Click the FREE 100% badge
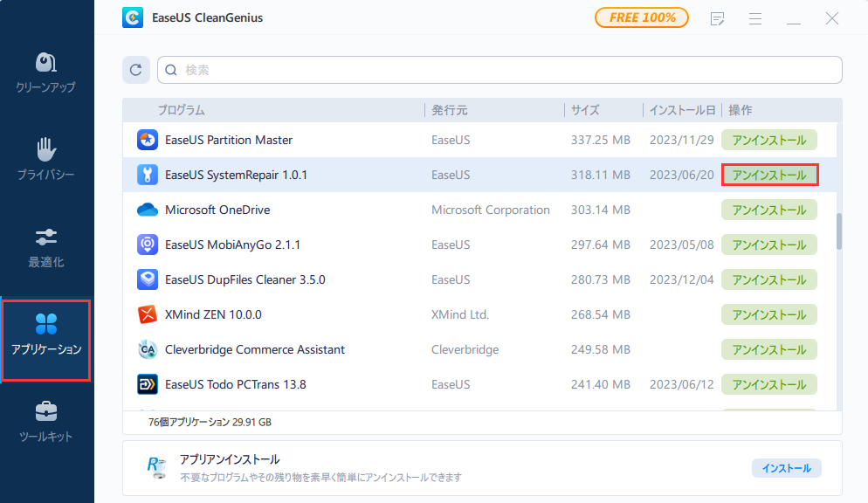Screen dimensions: 868x503 pos(641,17)
